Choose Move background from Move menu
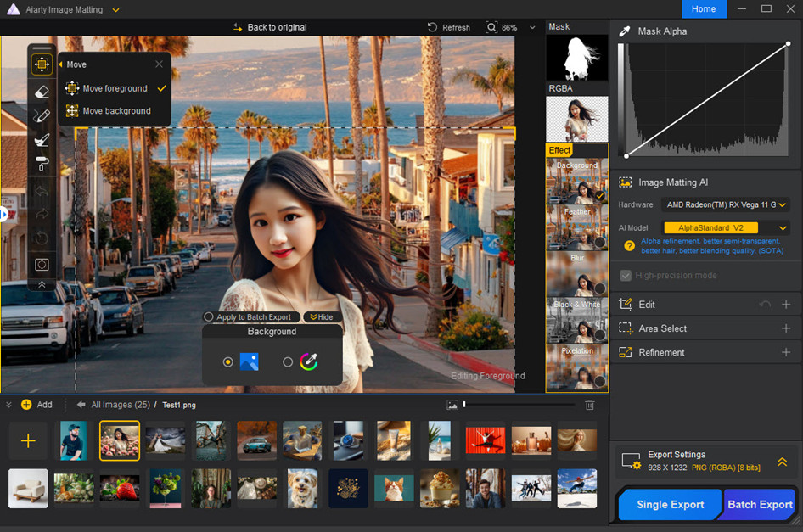Screen dimensions: 803x532 pyautogui.click(x=116, y=111)
